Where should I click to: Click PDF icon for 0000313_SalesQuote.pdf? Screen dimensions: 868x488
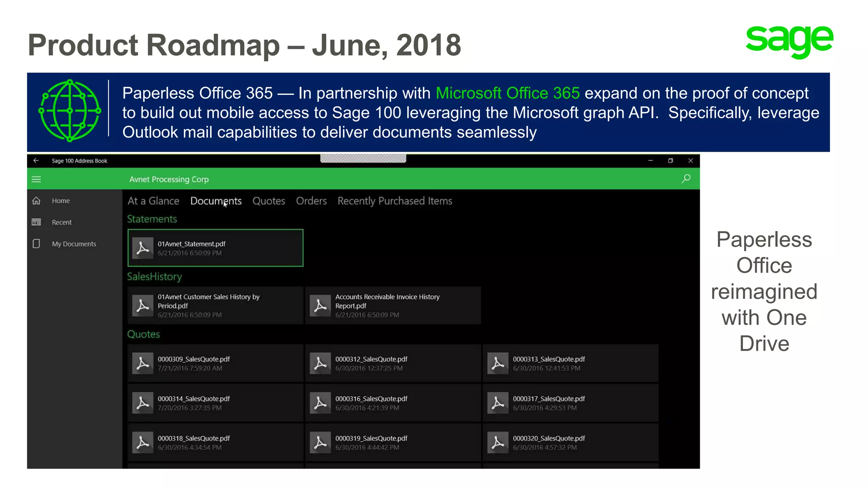[x=498, y=363]
